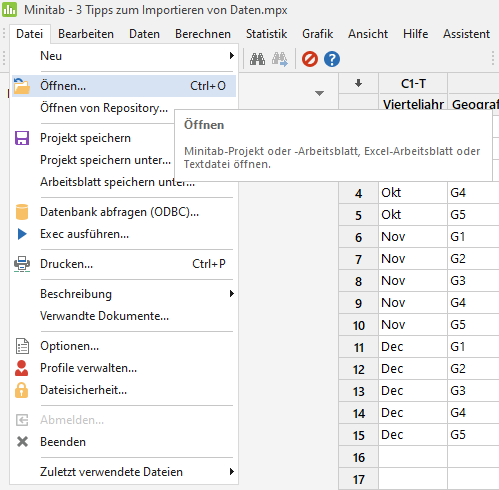Click the G2 cell in row 7

(x=473, y=259)
